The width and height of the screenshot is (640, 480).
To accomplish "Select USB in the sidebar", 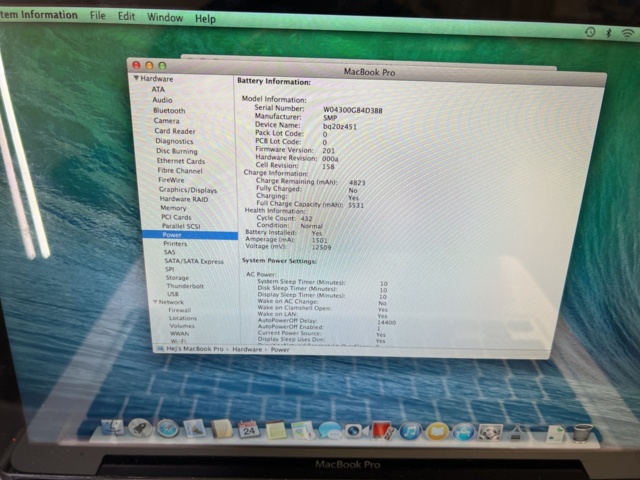I will (173, 294).
